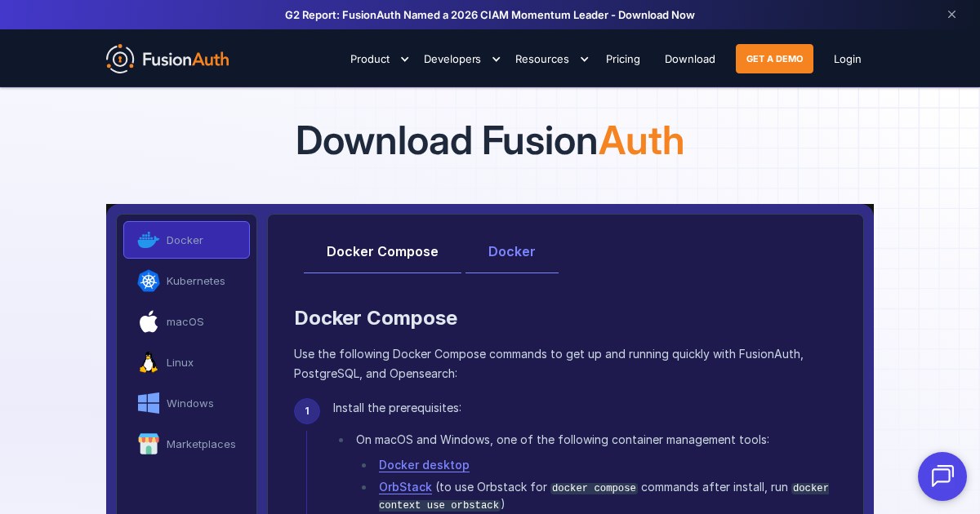Open the Product navigation menu
This screenshot has width=980, height=514.
pyautogui.click(x=370, y=59)
